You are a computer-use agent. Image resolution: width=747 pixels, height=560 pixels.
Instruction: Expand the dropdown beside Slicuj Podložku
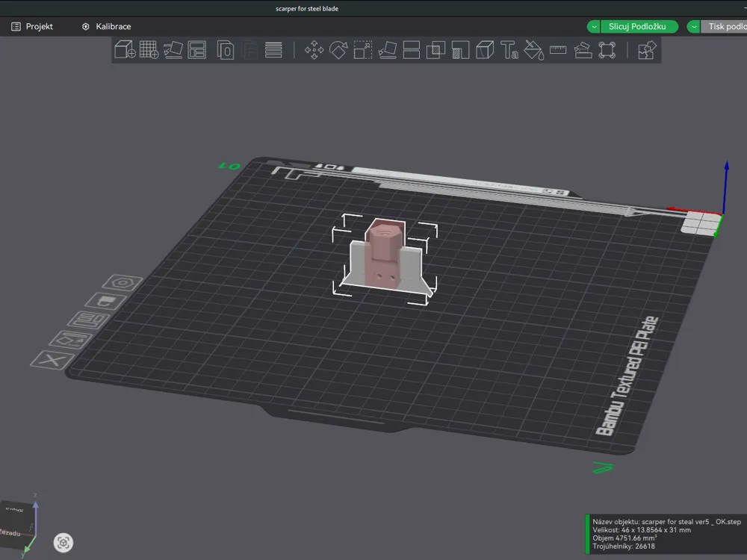(594, 27)
